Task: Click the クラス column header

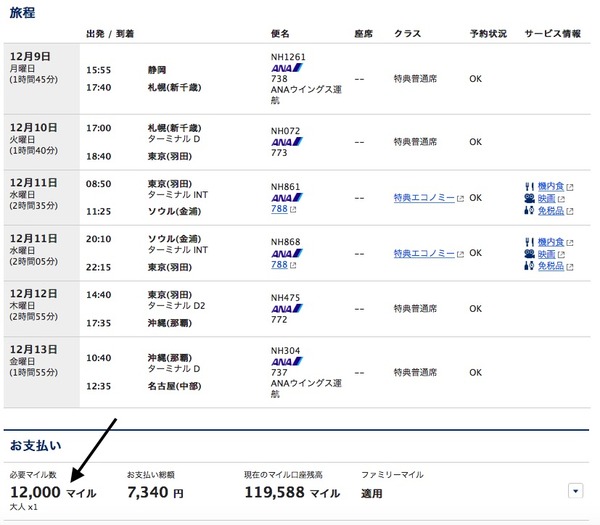Action: [408, 34]
